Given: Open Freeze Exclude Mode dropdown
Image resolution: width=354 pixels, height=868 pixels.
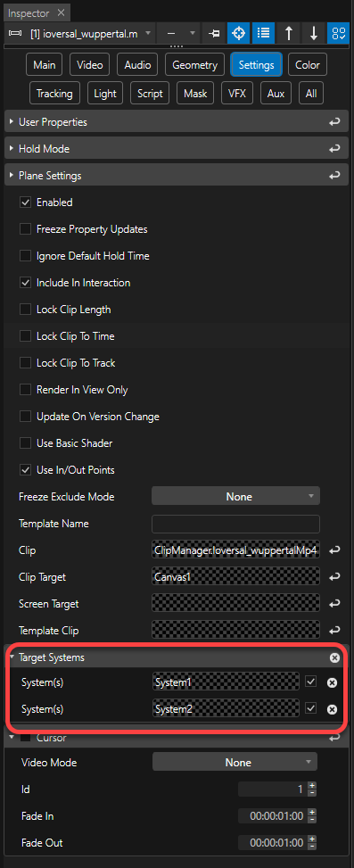Looking at the screenshot, I should point(235,497).
